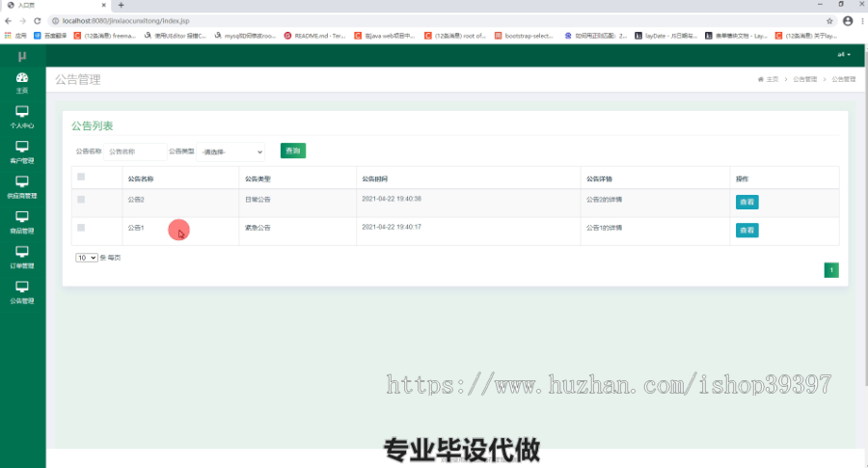Click the 公告名称 search input field
The height and width of the screenshot is (468, 868).
click(x=135, y=151)
